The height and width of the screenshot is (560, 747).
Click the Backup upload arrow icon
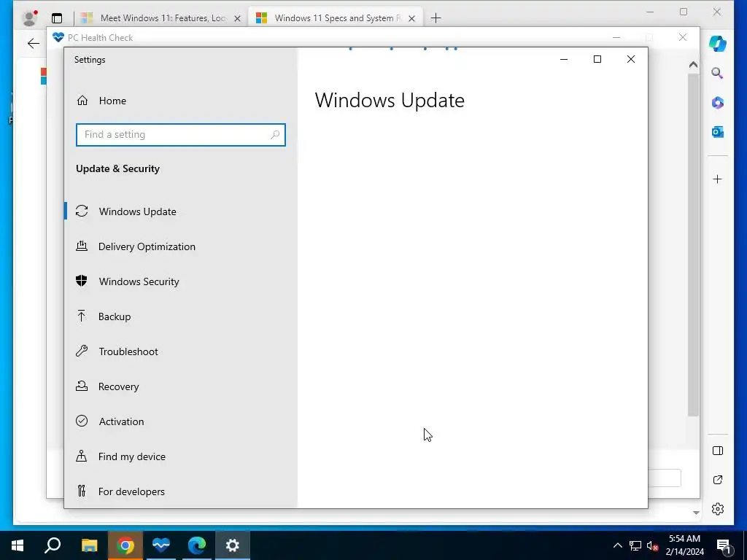click(x=82, y=316)
